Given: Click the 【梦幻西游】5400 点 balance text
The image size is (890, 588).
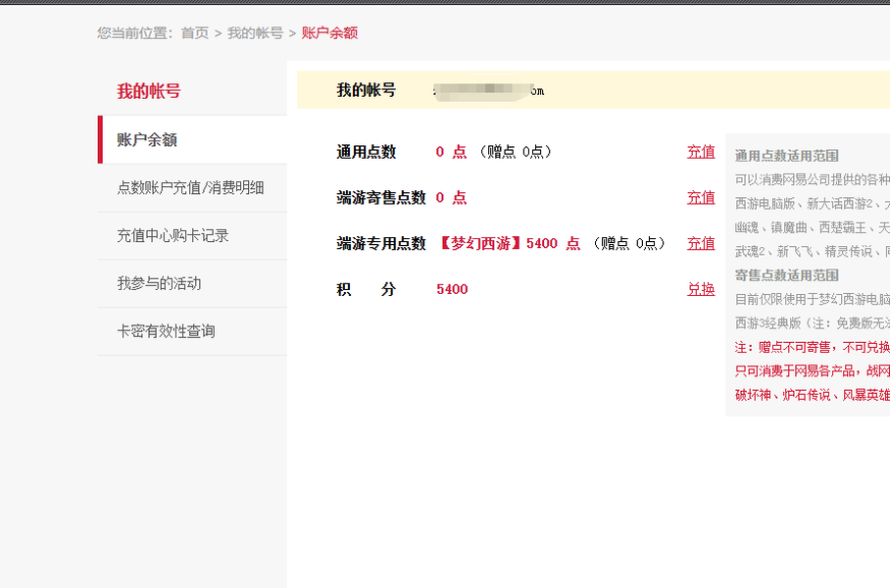Looking at the screenshot, I should point(509,243).
